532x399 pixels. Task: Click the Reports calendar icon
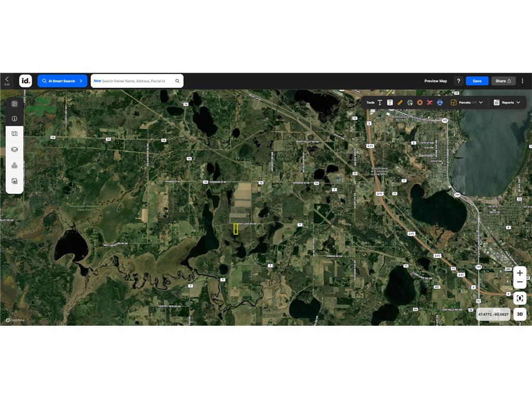point(496,102)
